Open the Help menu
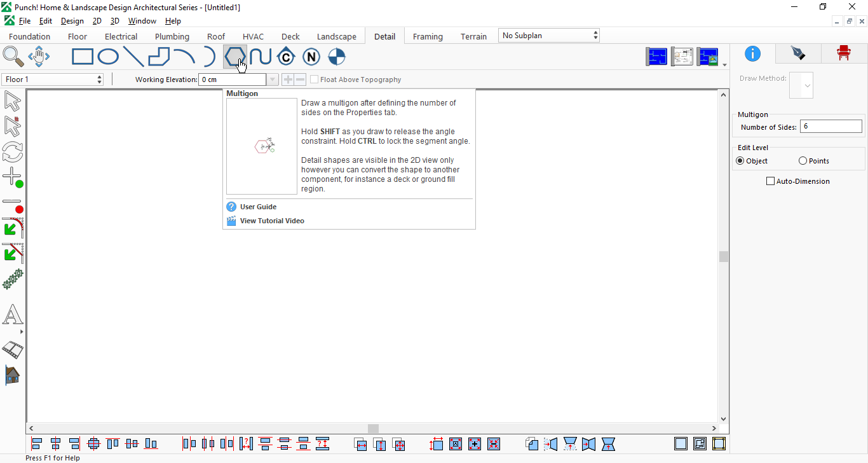868x463 pixels. (x=173, y=21)
